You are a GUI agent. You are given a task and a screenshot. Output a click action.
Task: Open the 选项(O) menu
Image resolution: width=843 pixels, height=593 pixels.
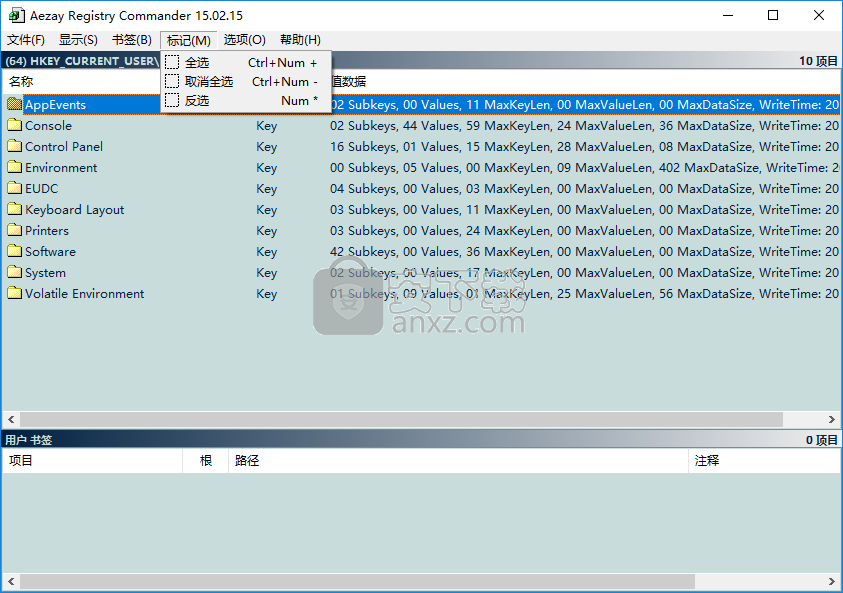coord(245,40)
